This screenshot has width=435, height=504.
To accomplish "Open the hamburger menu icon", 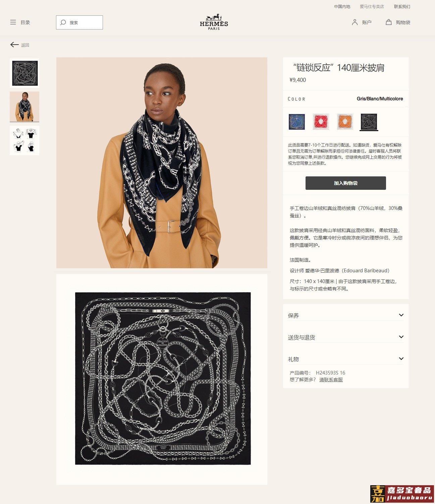I will coord(13,22).
